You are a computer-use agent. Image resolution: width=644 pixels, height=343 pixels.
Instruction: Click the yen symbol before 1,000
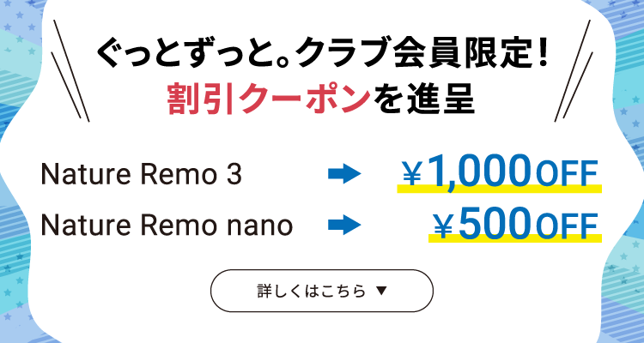click(412, 174)
